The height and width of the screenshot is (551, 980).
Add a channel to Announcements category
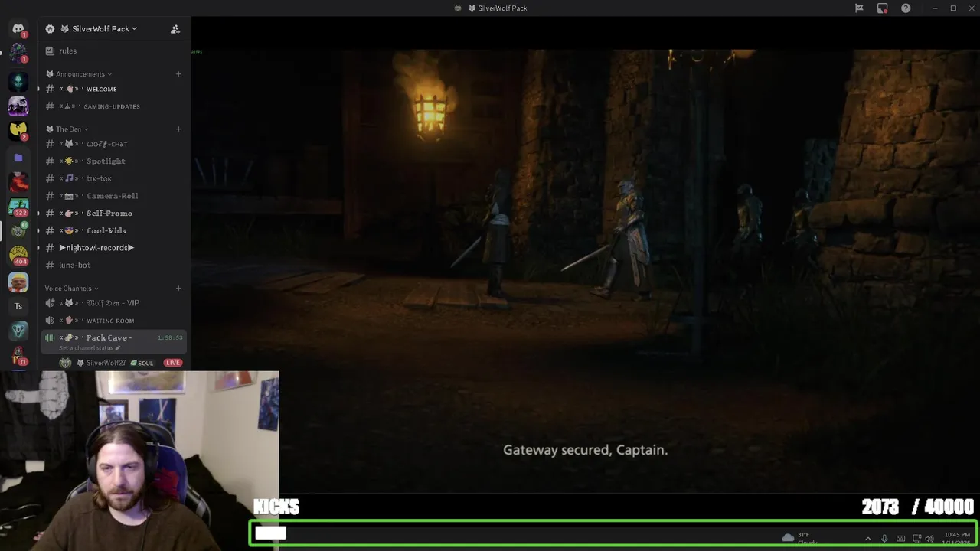pyautogui.click(x=178, y=74)
